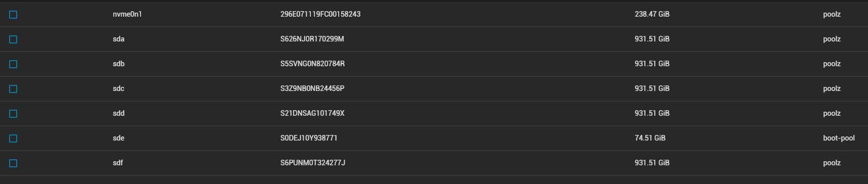The width and height of the screenshot is (868, 184).
Task: Click serial S626NJ0R170299M
Action: point(312,39)
